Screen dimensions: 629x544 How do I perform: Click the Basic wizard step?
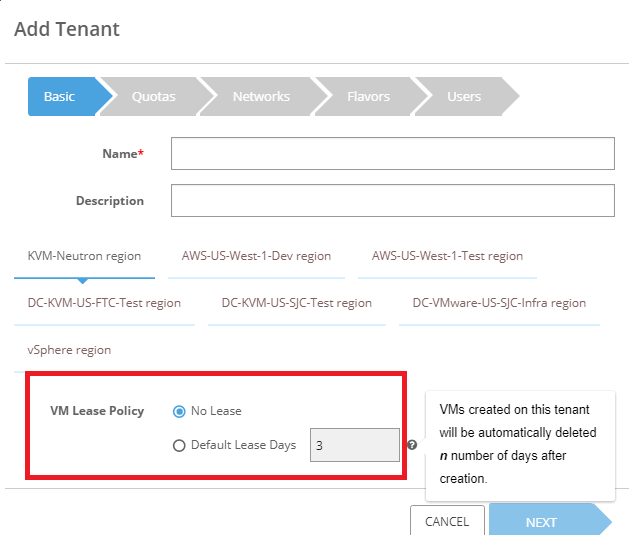coord(60,97)
